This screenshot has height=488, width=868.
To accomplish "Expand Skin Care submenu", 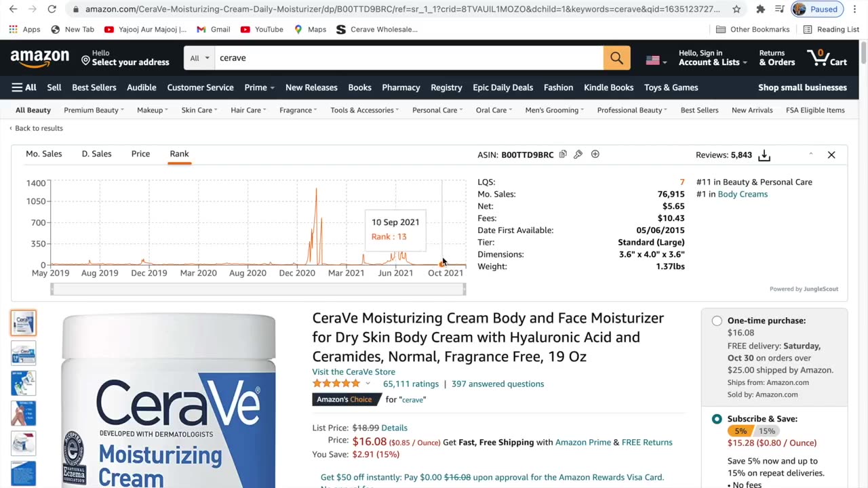I will [x=199, y=110].
